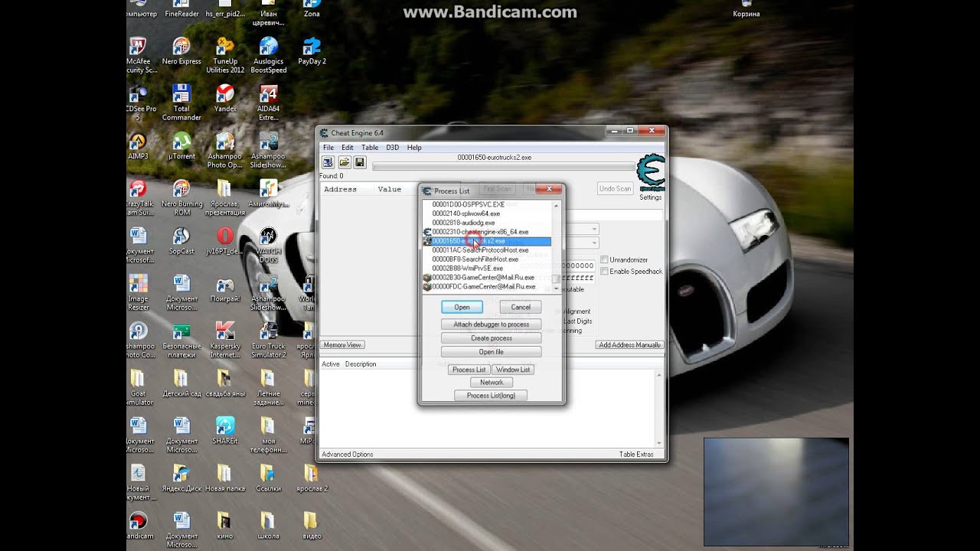This screenshot has height=551, width=980.
Task: Select 000011AC-SearchProtocolHost.exe process
Action: coord(487,250)
